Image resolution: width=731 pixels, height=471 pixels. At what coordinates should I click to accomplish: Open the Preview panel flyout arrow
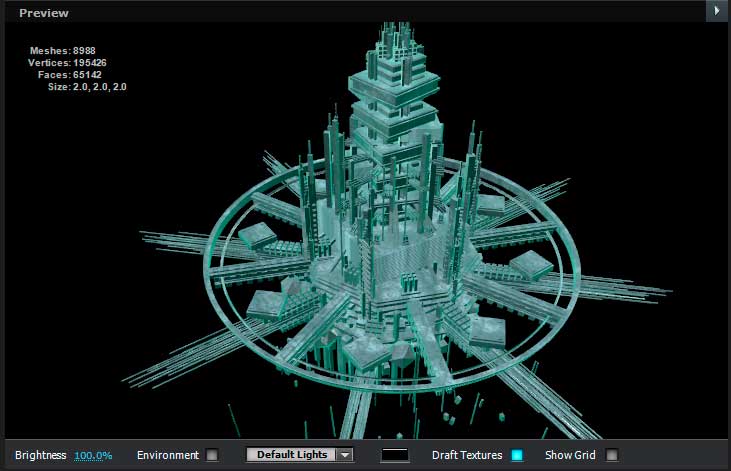[718, 11]
